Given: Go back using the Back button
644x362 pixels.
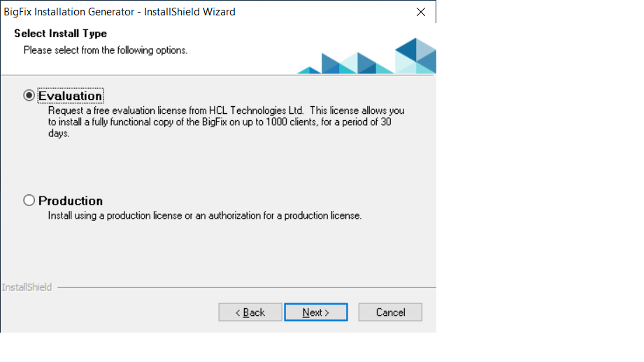Looking at the screenshot, I should [250, 312].
